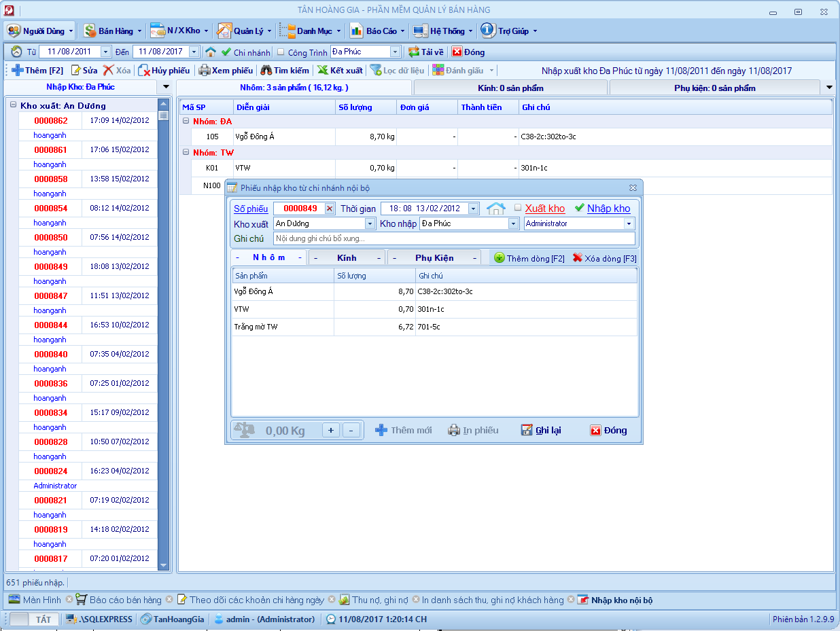The height and width of the screenshot is (631, 840).
Task: Click the Thêm [F2] add icon
Action: [x=18, y=71]
